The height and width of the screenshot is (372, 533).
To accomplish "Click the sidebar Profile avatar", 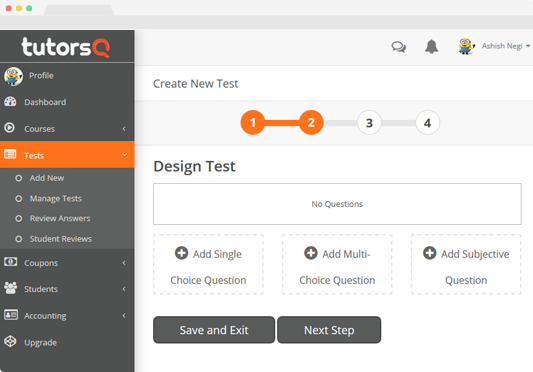I will 13,76.
